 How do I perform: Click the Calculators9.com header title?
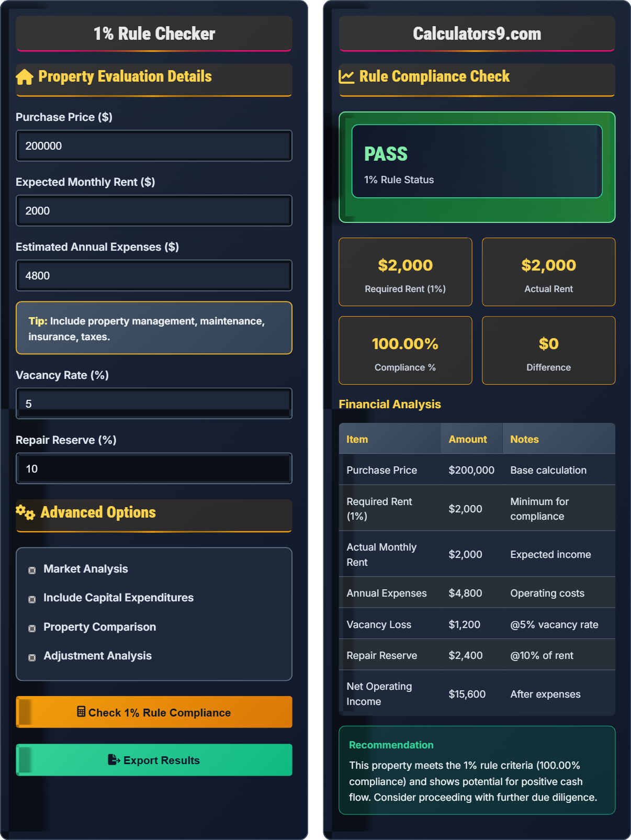coord(477,33)
